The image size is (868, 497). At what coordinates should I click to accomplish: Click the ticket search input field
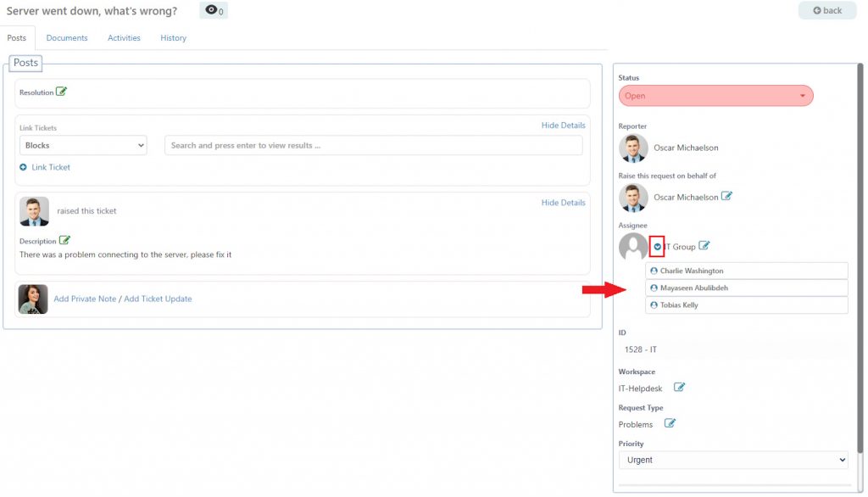(x=374, y=145)
